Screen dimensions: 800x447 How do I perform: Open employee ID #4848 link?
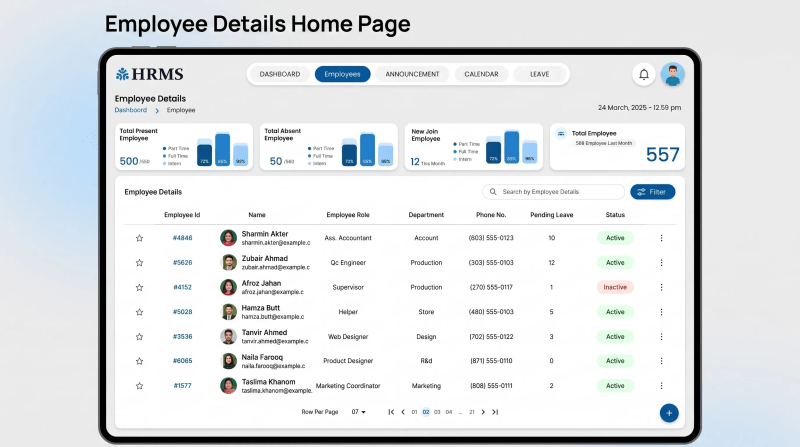182,238
